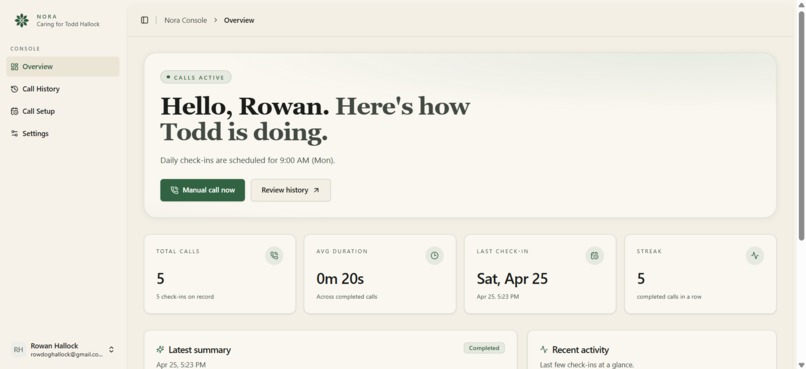Click the Recent activity pulse icon
The height and width of the screenshot is (369, 806).
(x=544, y=349)
